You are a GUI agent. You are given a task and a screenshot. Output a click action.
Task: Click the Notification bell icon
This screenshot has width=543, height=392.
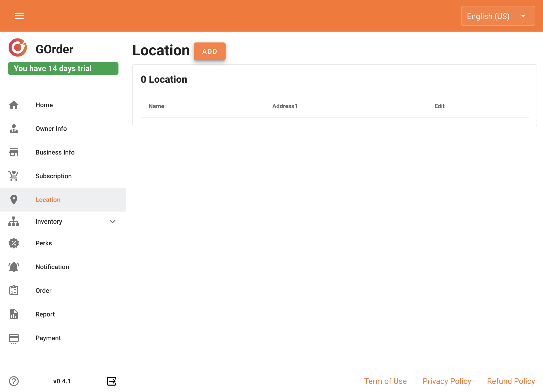(x=14, y=267)
